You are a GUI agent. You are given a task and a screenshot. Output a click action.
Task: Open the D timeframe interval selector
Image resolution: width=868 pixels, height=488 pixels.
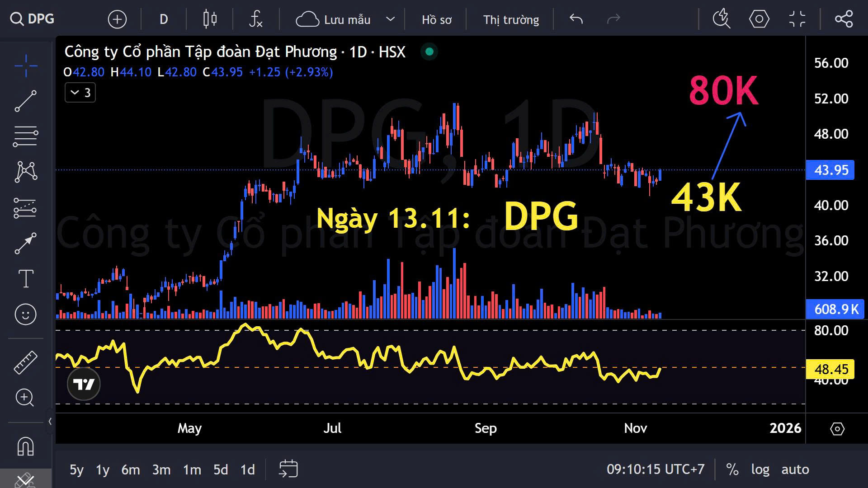(x=164, y=19)
